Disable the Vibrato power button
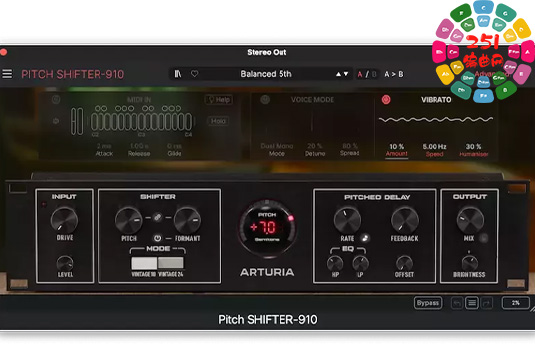 point(386,100)
